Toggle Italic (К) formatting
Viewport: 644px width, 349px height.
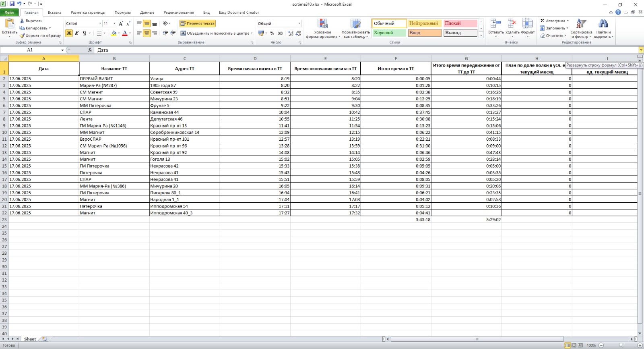(76, 33)
